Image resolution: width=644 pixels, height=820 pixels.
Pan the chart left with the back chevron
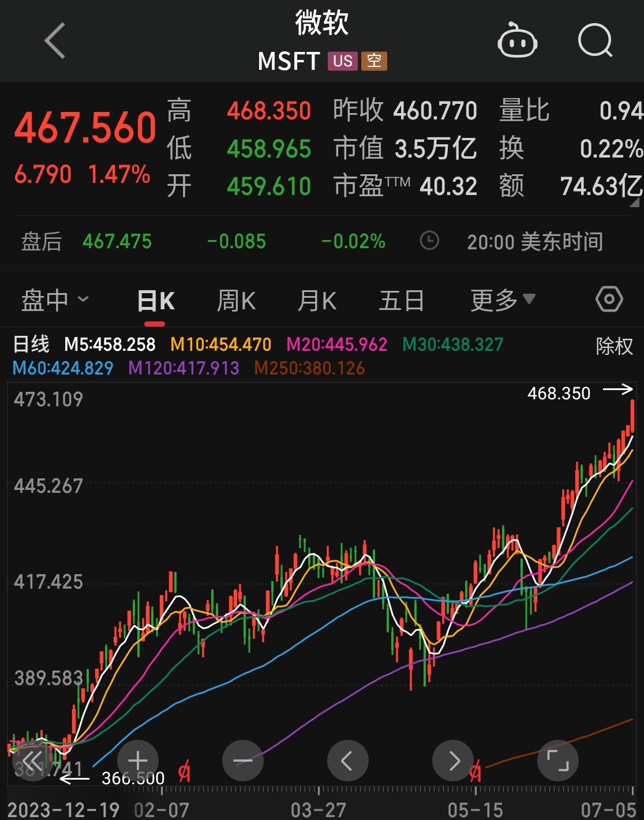tap(347, 760)
